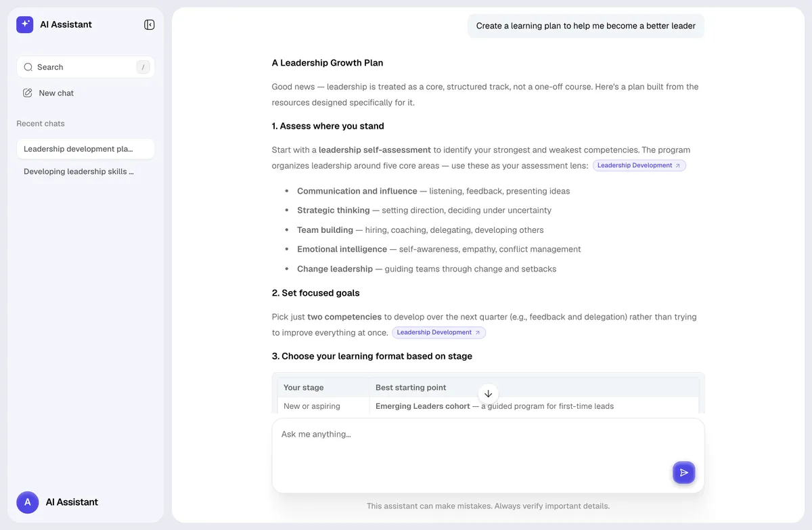This screenshot has width=812, height=530.
Task: Click the "Recent chats" section label
Action: (x=41, y=124)
